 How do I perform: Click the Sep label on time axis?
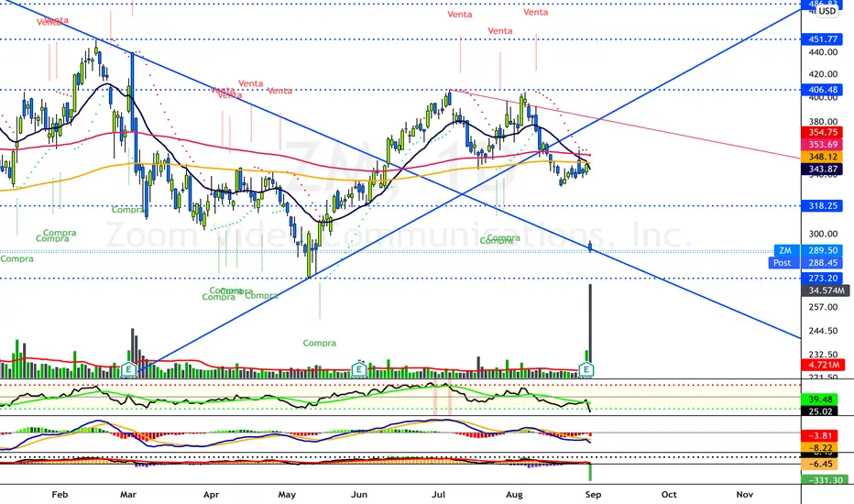[593, 495]
